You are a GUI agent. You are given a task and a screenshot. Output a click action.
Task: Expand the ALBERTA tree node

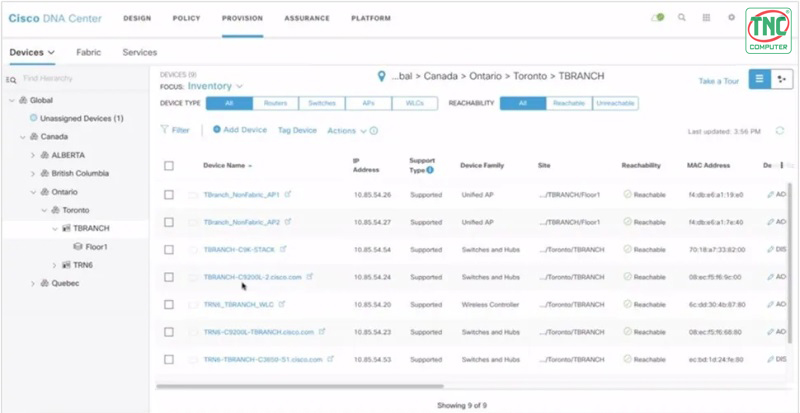click(x=33, y=155)
